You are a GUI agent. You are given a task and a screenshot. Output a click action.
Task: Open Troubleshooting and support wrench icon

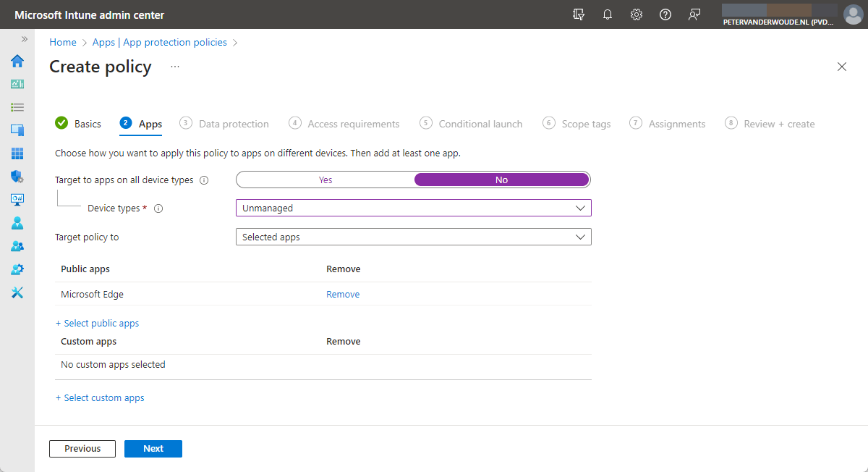point(17,292)
